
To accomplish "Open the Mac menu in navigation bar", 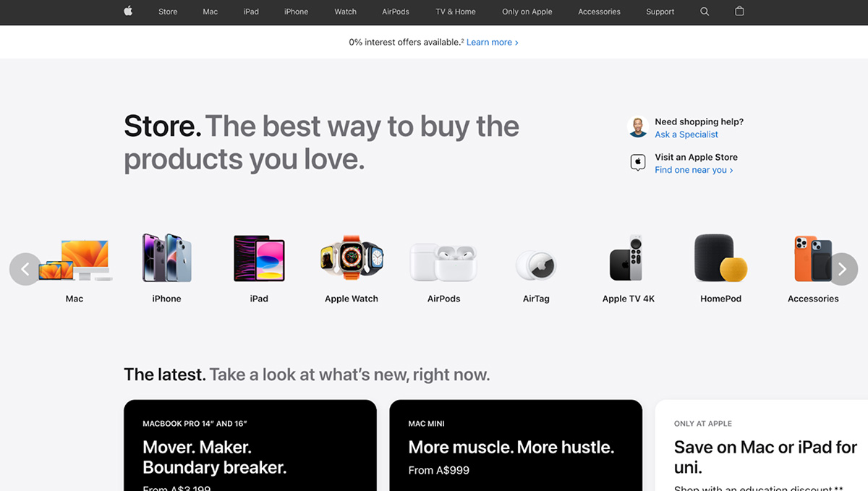I will [210, 12].
